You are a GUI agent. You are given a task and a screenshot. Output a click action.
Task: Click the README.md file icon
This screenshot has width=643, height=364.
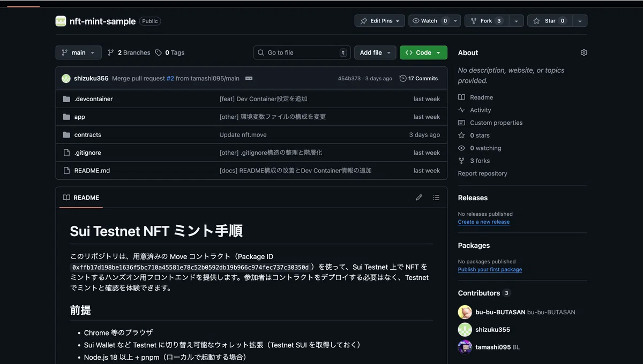coord(66,171)
